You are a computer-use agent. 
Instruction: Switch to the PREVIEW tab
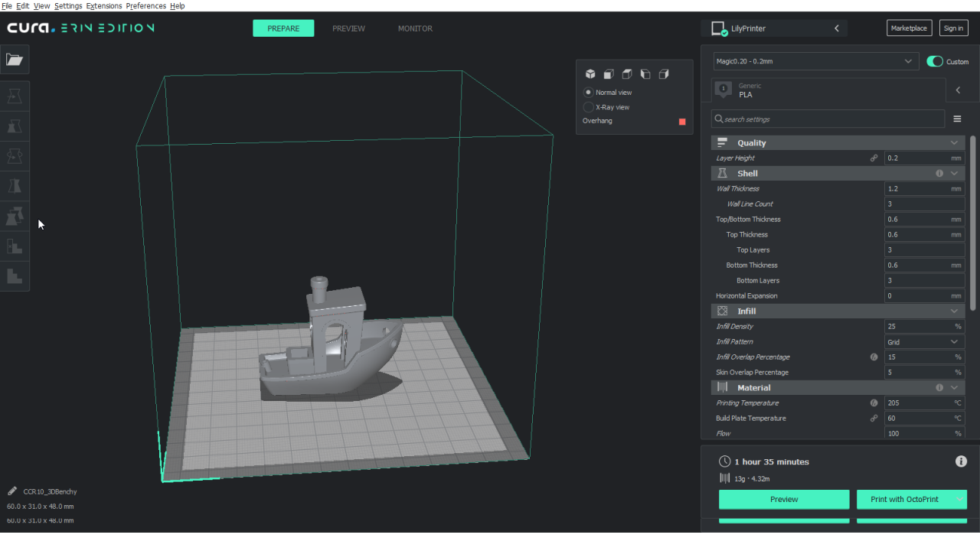348,28
